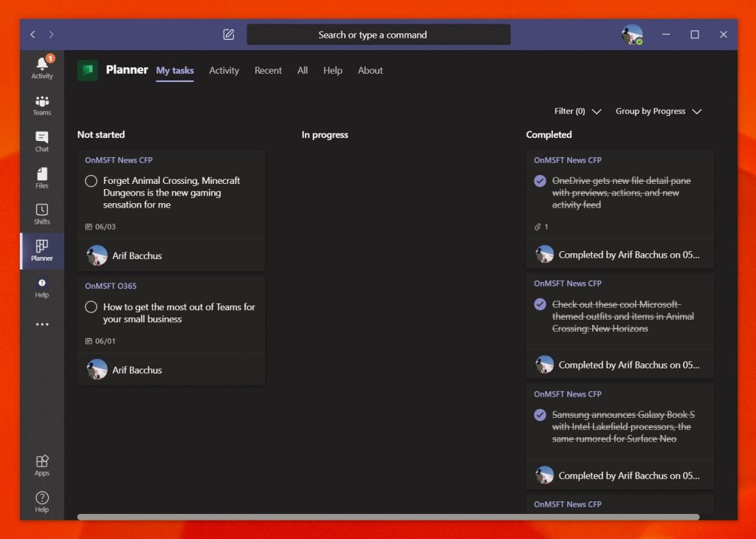This screenshot has height=539, width=756.
Task: Click the Completed column header
Action: tap(549, 134)
